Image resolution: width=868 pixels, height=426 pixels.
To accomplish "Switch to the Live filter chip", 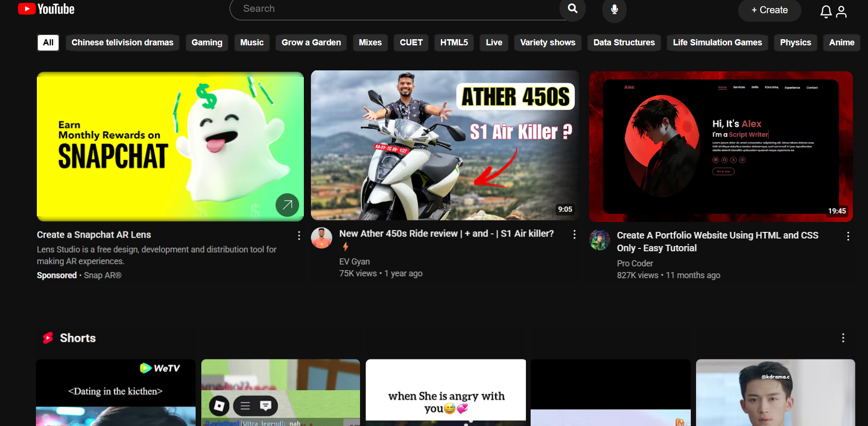I will pos(494,43).
